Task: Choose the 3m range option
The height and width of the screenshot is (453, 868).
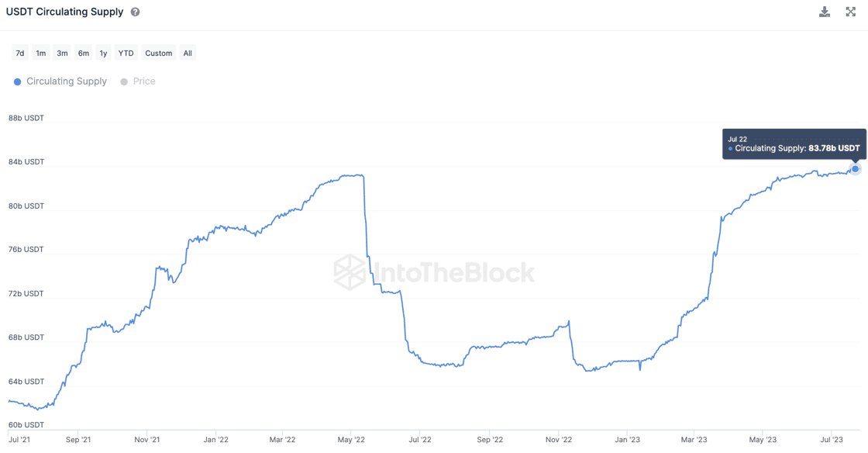Action: [62, 54]
